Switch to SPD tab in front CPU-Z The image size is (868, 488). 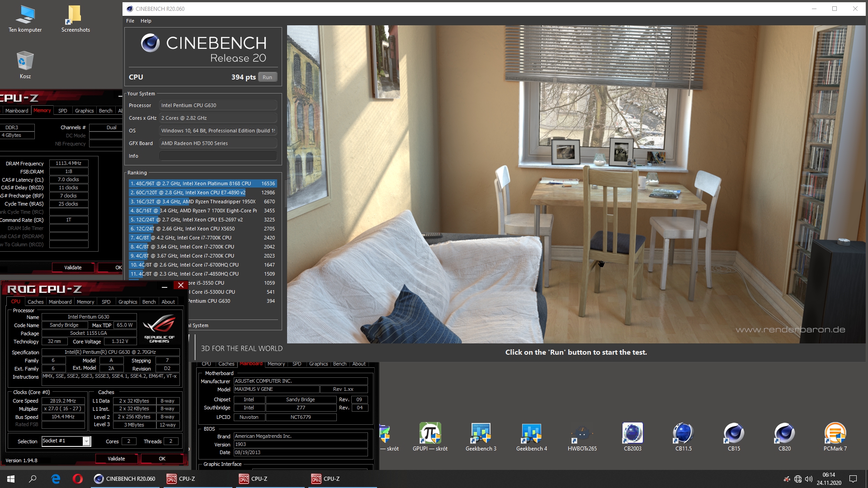(106, 302)
